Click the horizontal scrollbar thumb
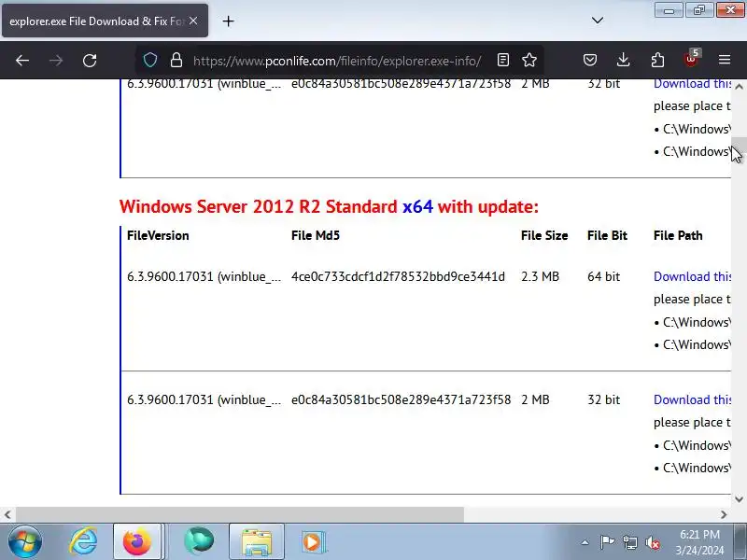 coord(240,515)
